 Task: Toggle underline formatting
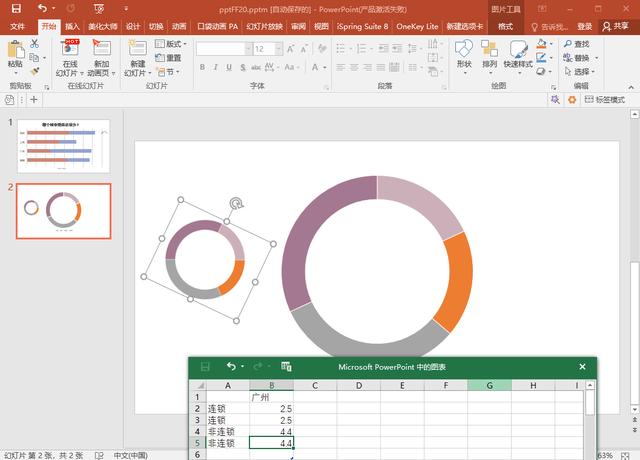[229, 68]
